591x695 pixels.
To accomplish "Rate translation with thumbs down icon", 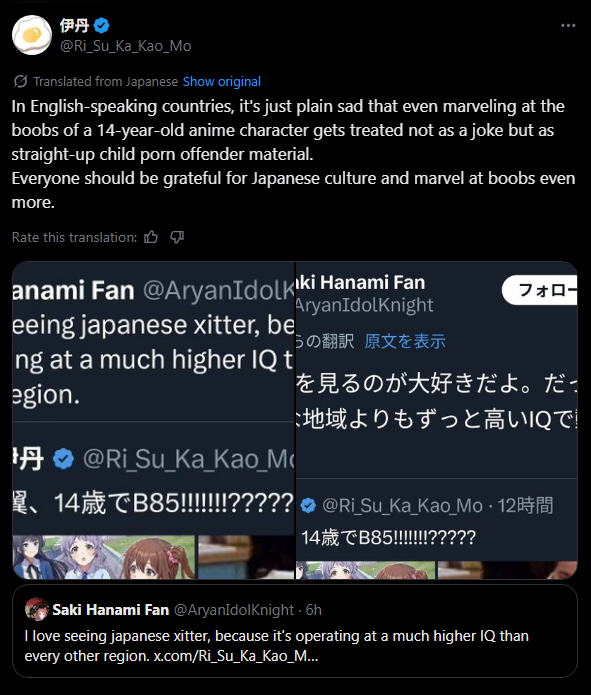I will coord(177,237).
